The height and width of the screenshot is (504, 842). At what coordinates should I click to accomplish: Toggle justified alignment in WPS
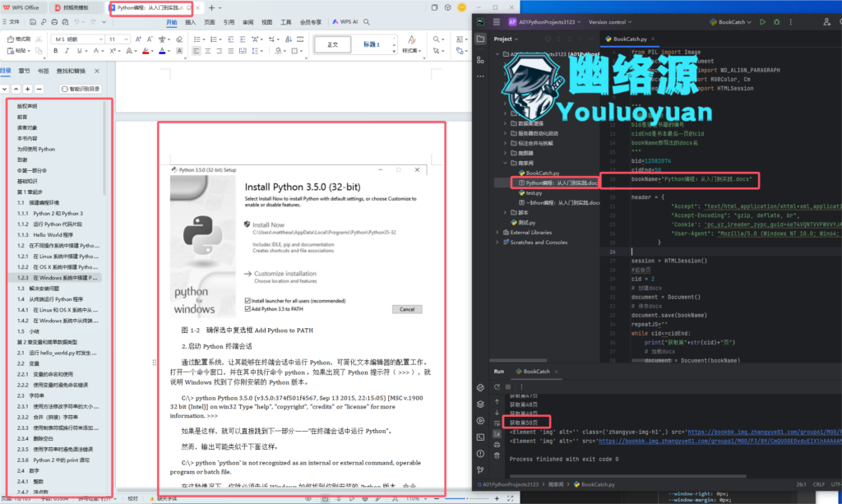click(x=231, y=51)
